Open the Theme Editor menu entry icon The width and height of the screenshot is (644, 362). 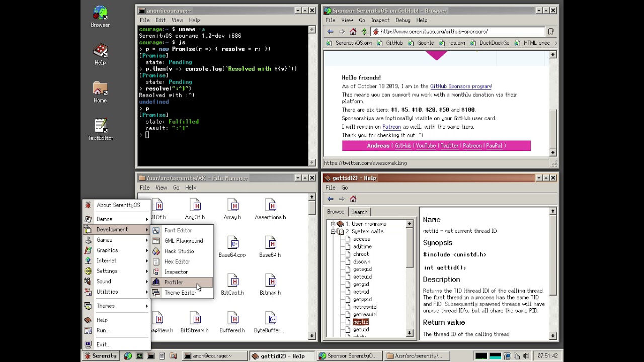tap(156, 293)
